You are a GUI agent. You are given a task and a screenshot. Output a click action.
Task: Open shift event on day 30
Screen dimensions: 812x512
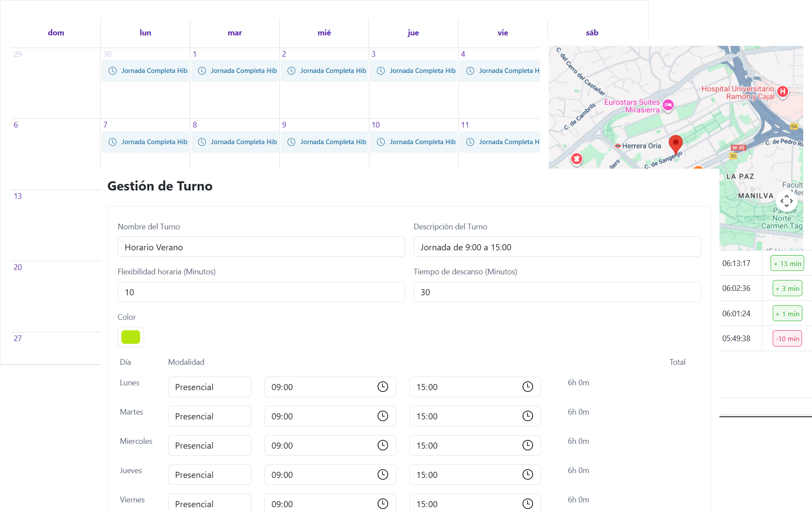pyautogui.click(x=145, y=71)
